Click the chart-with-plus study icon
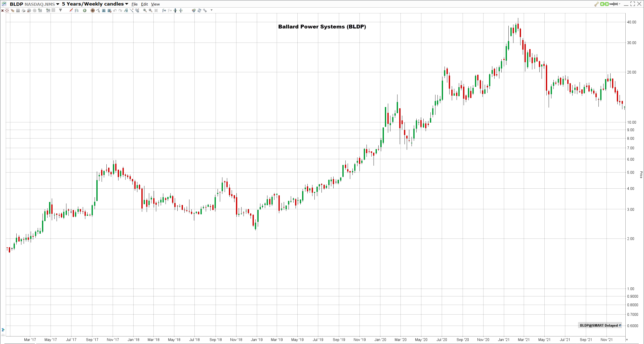Viewport: 644px width, 344px height. coord(40,10)
